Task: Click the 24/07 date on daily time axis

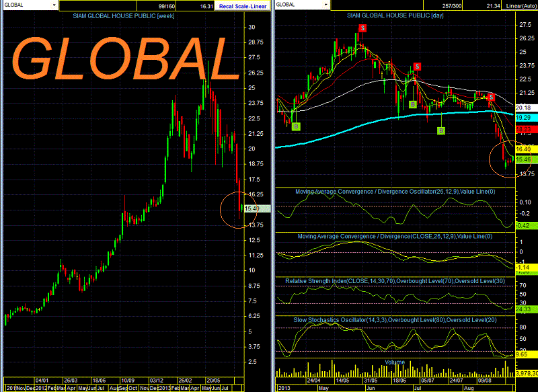Action: 457,381
